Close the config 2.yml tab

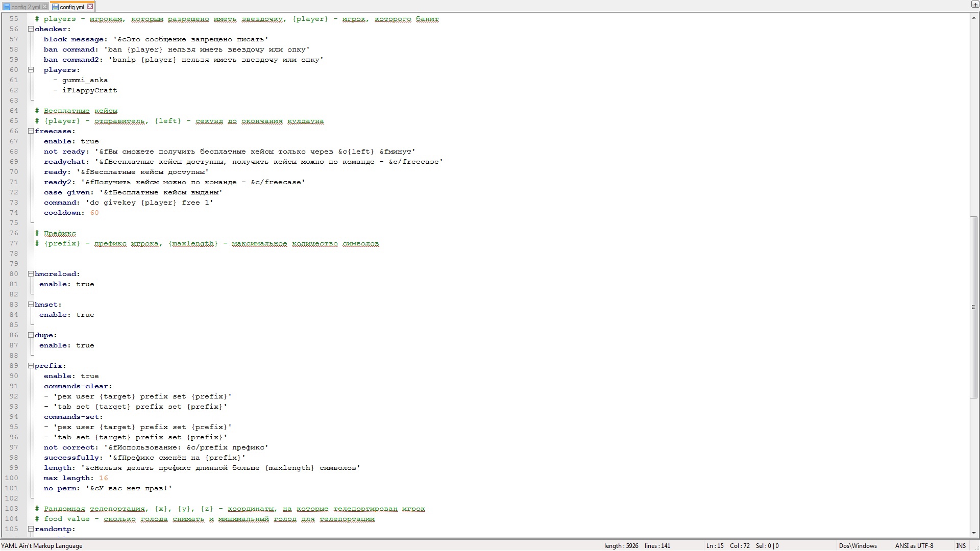point(45,7)
